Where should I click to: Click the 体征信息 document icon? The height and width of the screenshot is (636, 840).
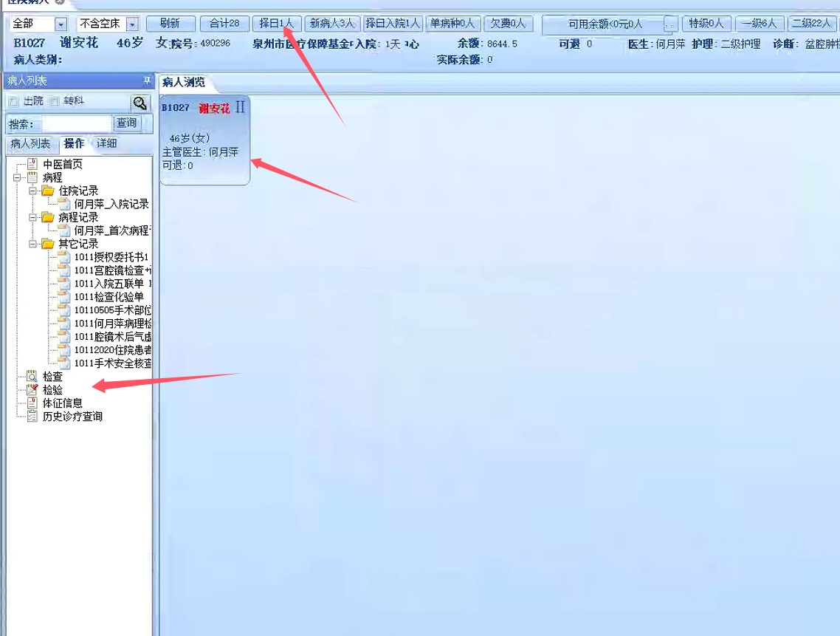(32, 403)
